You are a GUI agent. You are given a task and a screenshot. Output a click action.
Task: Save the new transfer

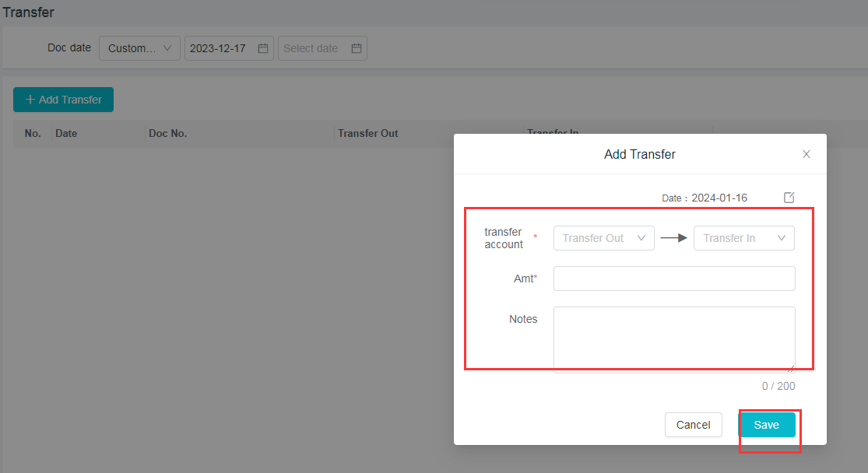click(x=766, y=425)
